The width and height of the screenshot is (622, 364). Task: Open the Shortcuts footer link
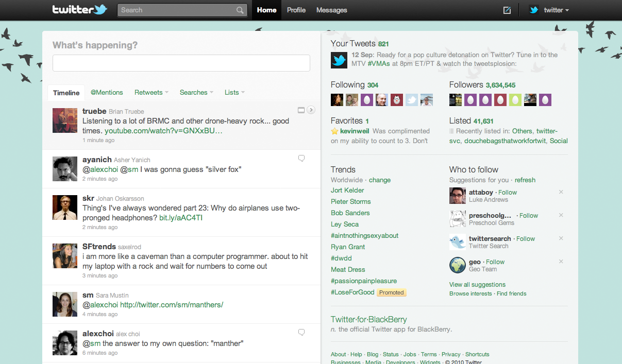(x=477, y=354)
